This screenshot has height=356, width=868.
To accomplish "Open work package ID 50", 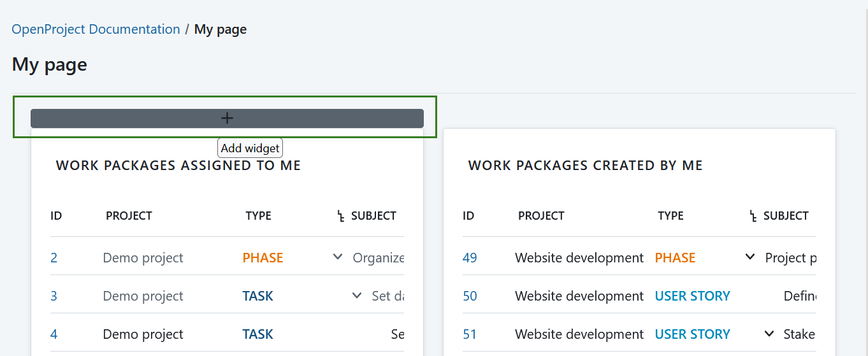I will [x=470, y=296].
